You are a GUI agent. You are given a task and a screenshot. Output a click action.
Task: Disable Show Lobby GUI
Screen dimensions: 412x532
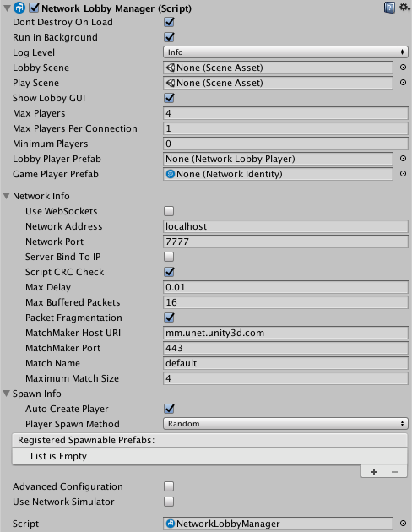pos(169,98)
